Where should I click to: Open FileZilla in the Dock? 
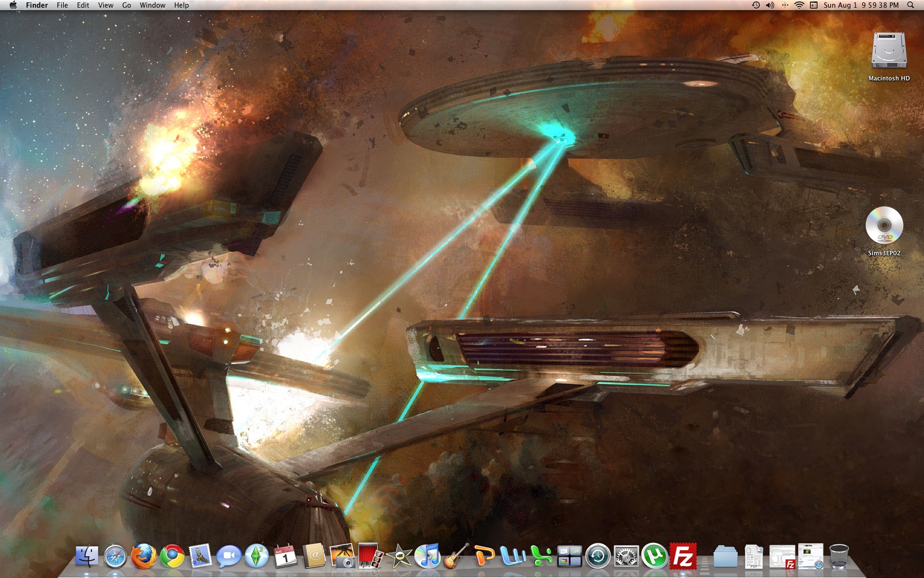tap(683, 556)
